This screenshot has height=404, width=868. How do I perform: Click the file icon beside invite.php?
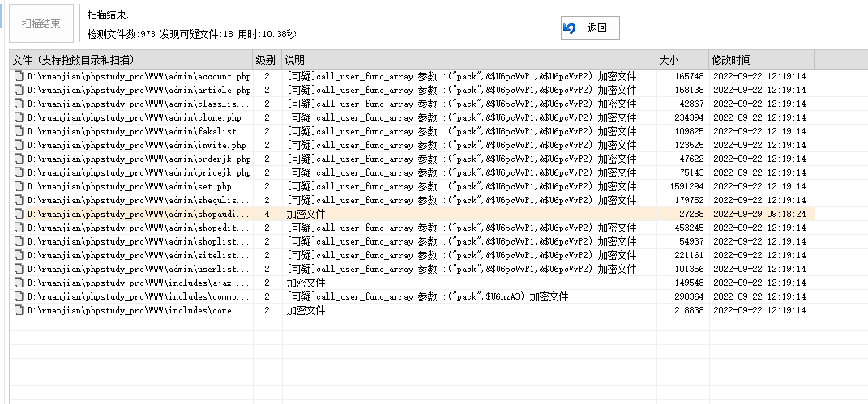coord(19,146)
